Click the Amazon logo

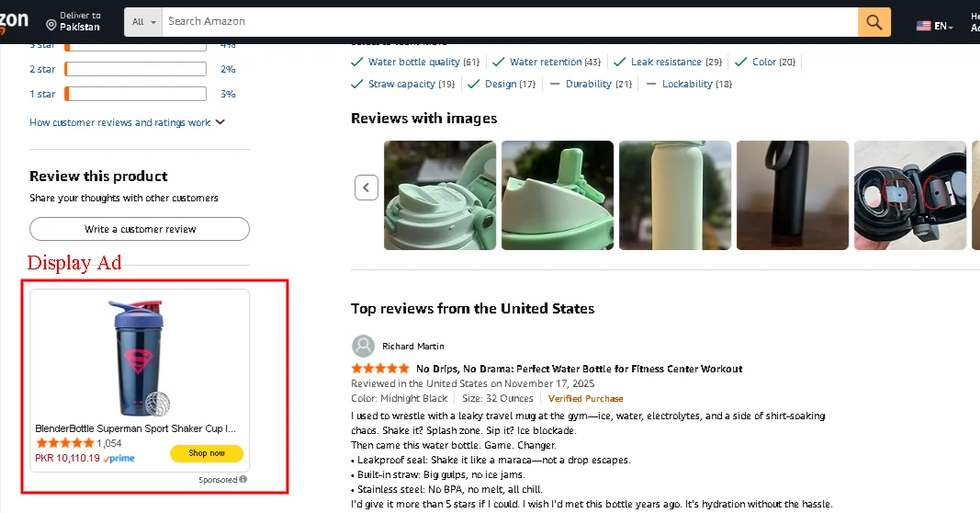pyautogui.click(x=14, y=21)
